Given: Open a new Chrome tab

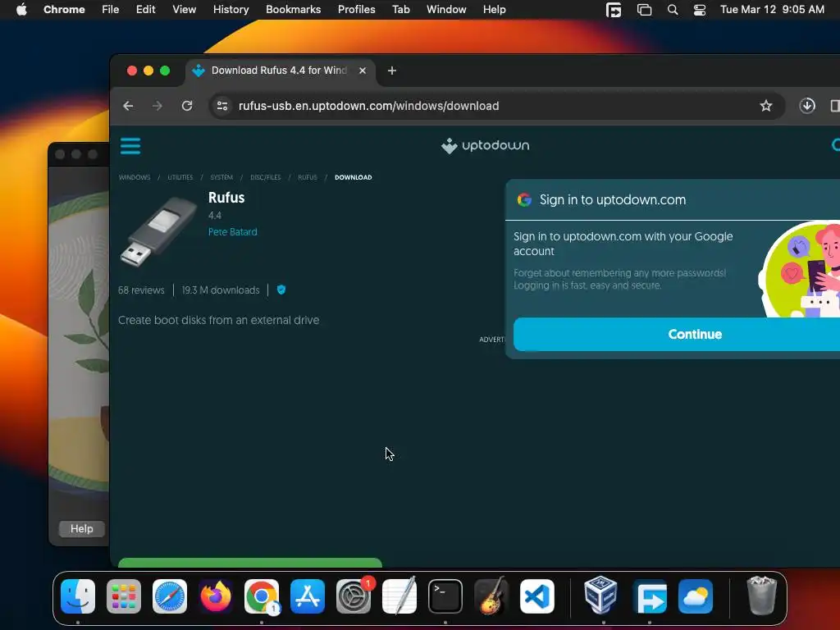Looking at the screenshot, I should pyautogui.click(x=391, y=71).
